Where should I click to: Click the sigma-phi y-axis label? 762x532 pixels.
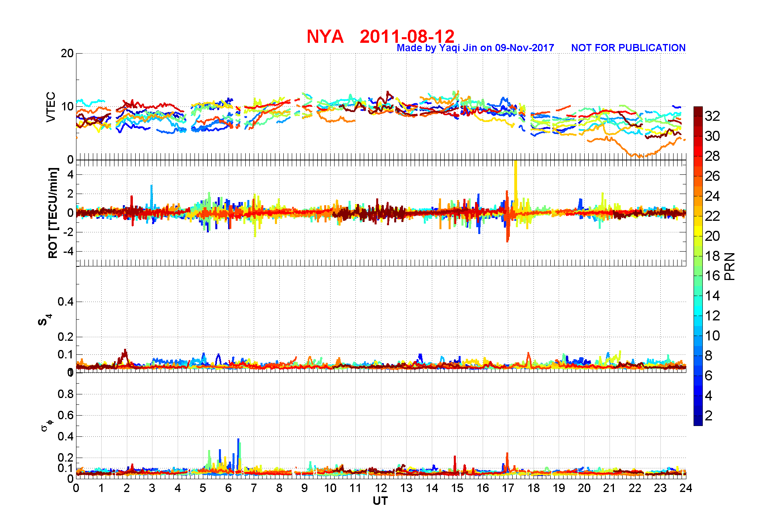click(46, 425)
